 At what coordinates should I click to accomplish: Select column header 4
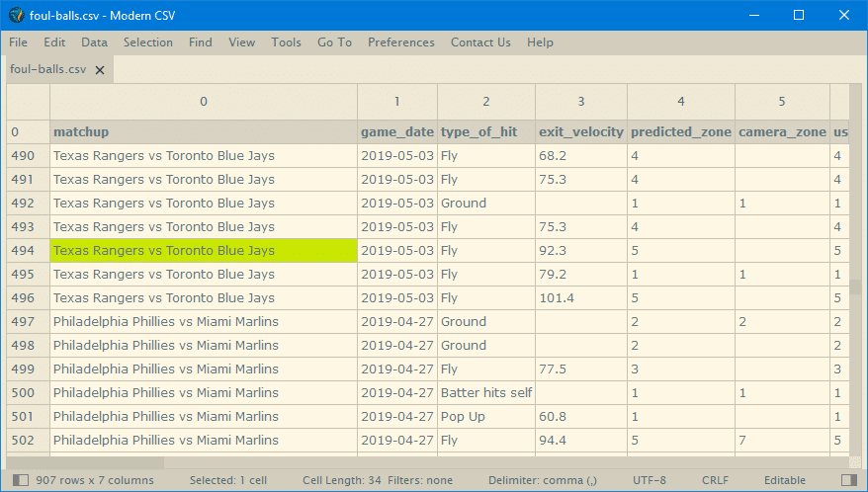(x=681, y=102)
